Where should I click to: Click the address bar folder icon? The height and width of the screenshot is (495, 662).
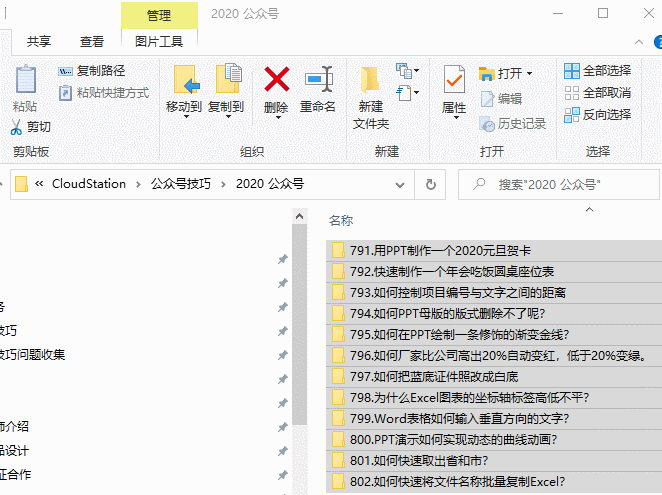tap(21, 184)
